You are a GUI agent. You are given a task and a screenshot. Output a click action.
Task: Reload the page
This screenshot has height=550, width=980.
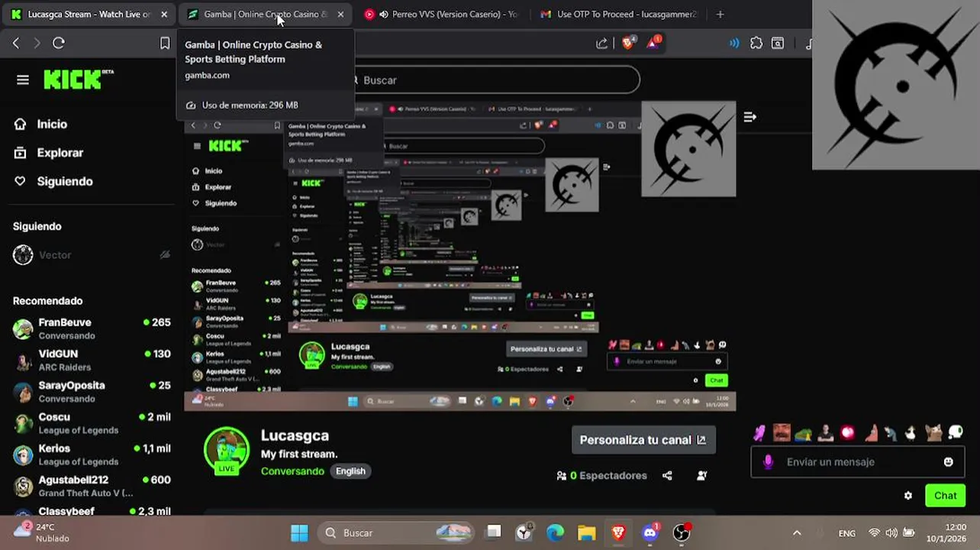(59, 44)
